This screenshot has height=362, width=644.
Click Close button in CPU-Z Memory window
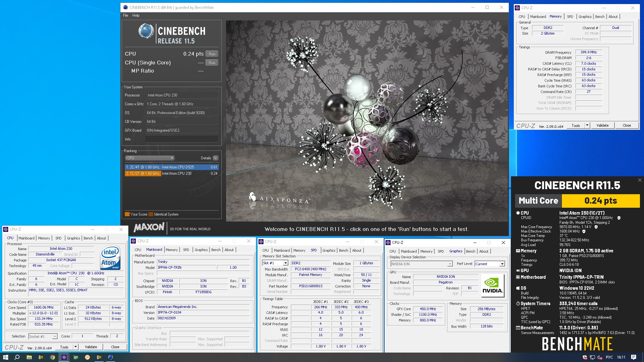pos(627,125)
